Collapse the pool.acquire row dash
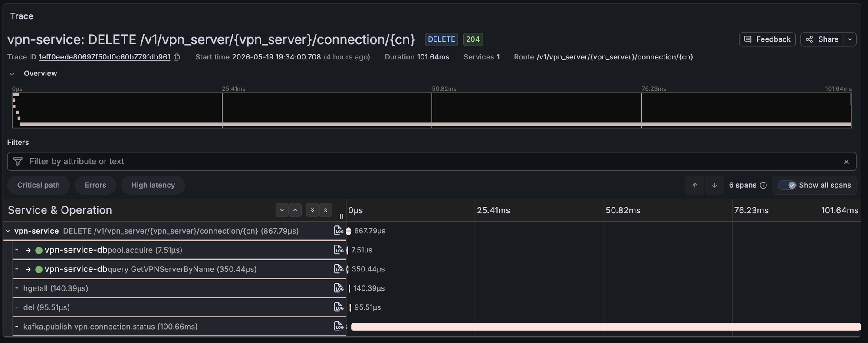Viewport: 868px width, 343px height. (x=16, y=250)
